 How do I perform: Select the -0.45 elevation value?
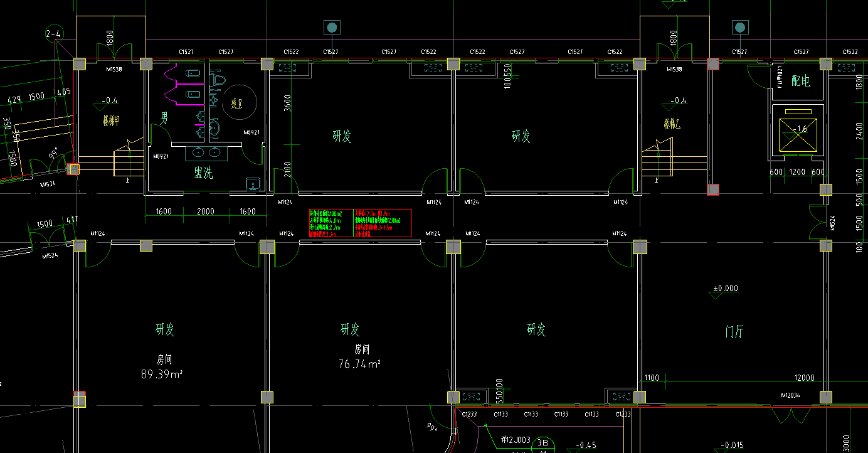pyautogui.click(x=585, y=445)
